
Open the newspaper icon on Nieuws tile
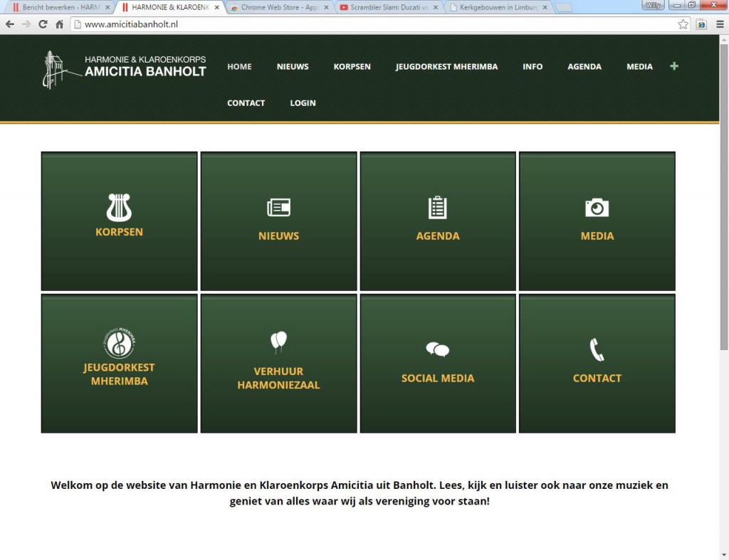278,208
